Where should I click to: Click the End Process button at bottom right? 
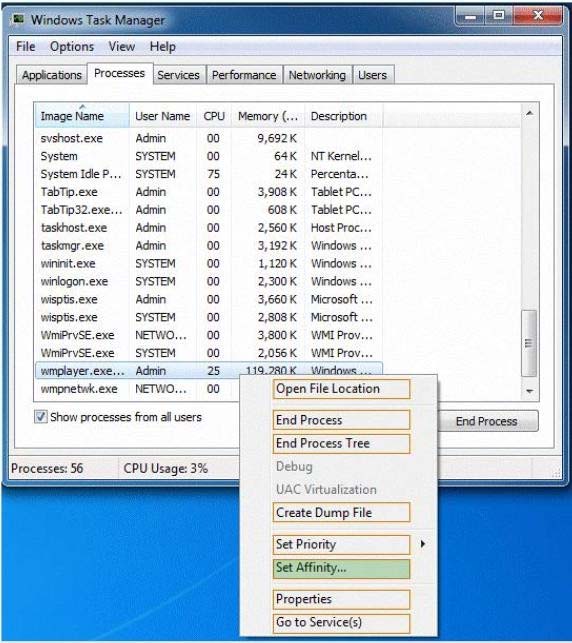click(x=486, y=421)
